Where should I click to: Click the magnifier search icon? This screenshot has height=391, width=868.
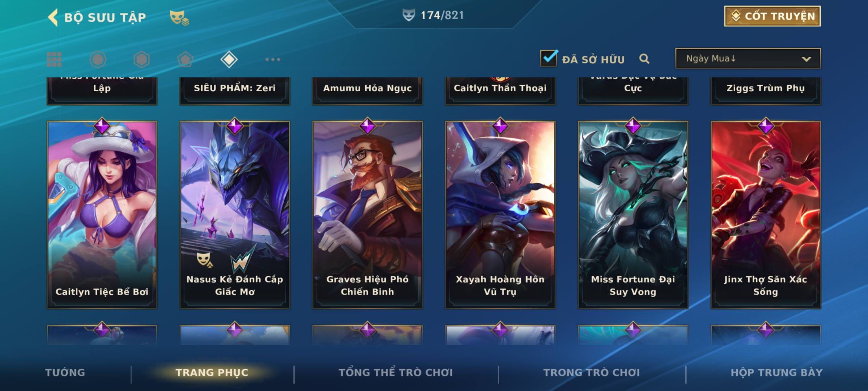pos(644,59)
